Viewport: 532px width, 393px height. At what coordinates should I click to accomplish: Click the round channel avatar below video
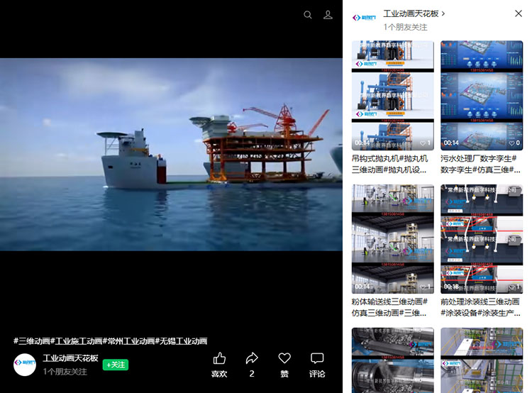25,365
